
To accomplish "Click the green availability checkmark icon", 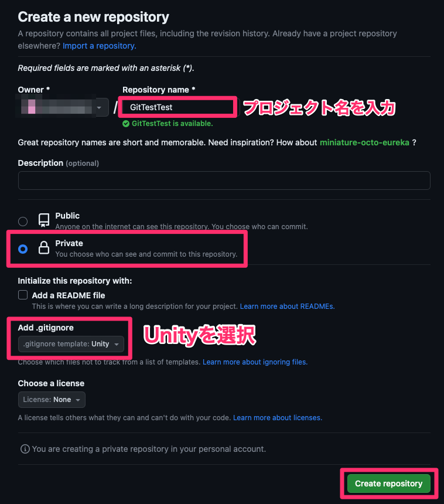I will tap(126, 124).
